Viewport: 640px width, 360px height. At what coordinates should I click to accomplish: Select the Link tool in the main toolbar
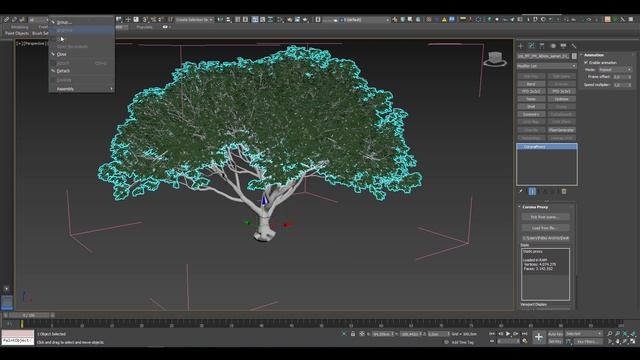tap(7, 19)
